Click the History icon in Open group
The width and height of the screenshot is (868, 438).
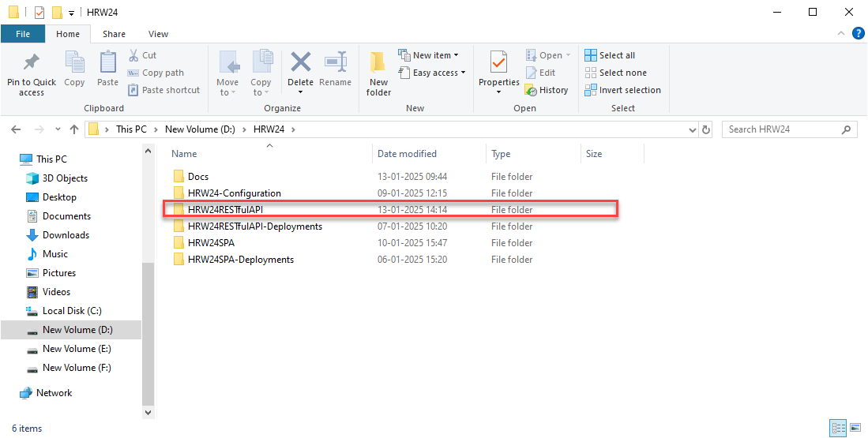(x=532, y=90)
